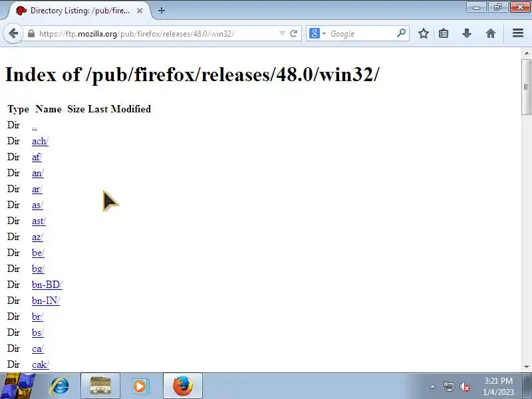Open the Downloads arrow icon
The height and width of the screenshot is (399, 532).
[x=467, y=33]
